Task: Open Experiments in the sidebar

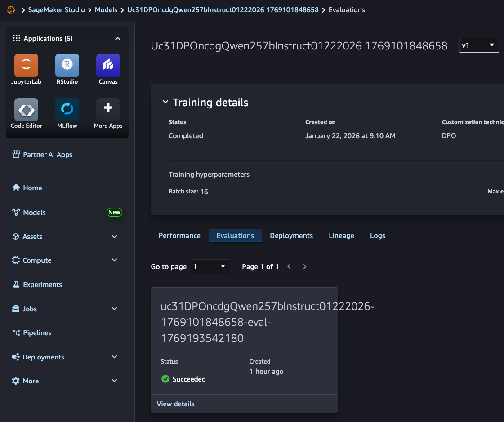Action: click(x=42, y=285)
